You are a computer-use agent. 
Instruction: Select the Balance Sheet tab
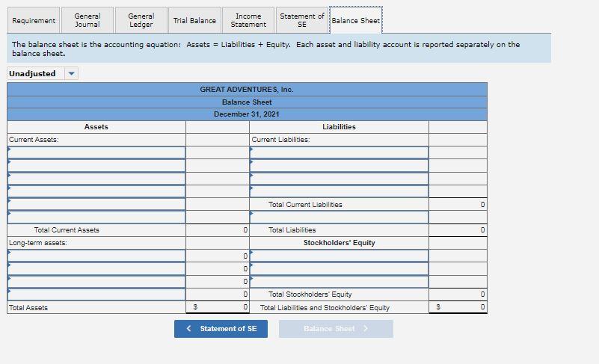(356, 20)
